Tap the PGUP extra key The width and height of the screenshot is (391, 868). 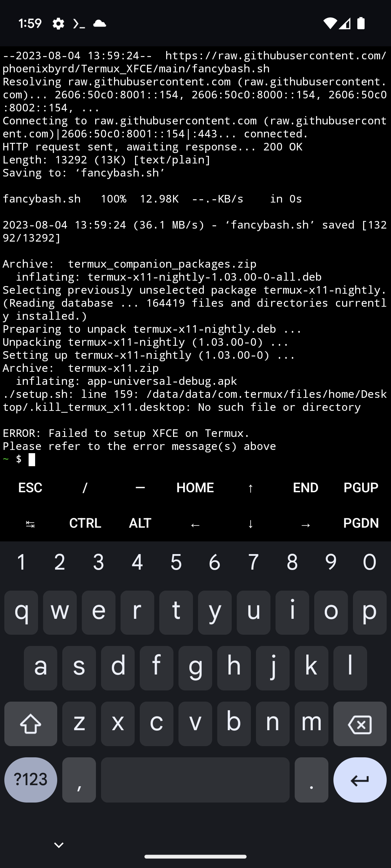point(361,488)
